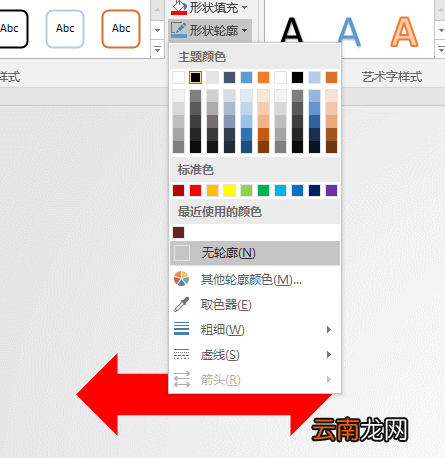Pick the dark slate blue theme color swatch
The width and height of the screenshot is (445, 458).
click(x=229, y=78)
